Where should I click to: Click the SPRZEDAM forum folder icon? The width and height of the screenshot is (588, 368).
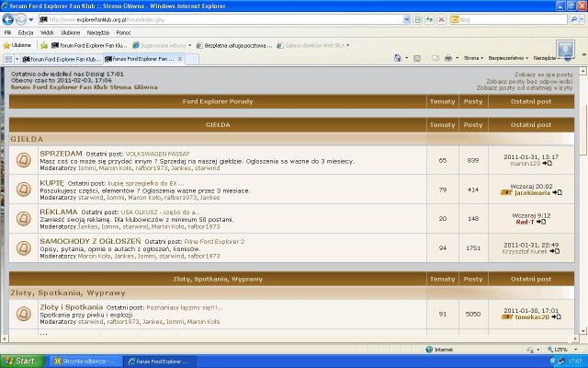24,160
